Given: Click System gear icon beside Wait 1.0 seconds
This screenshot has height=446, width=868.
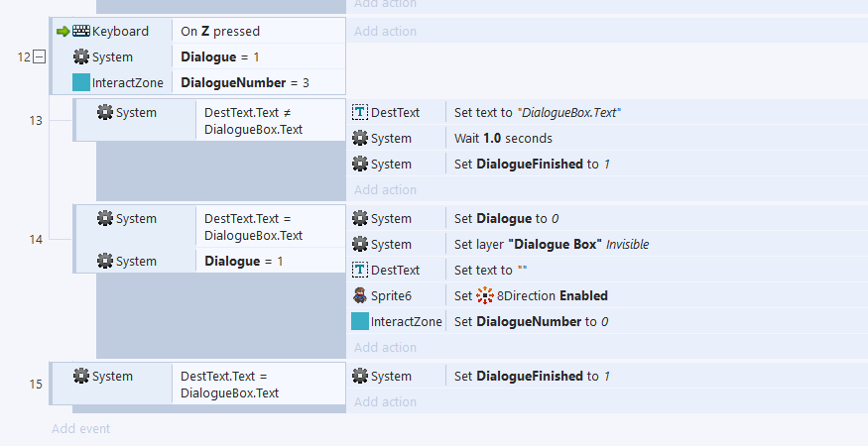Looking at the screenshot, I should pyautogui.click(x=360, y=138).
